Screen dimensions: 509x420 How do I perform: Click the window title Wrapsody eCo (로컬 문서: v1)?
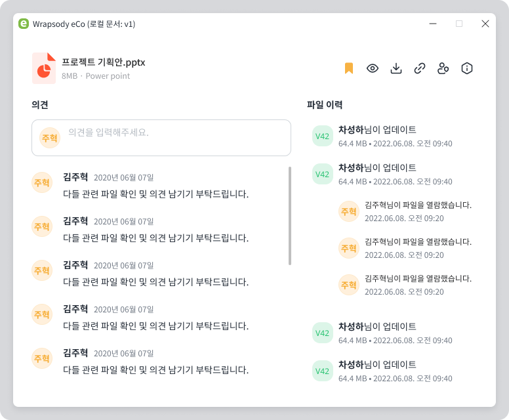pyautogui.click(x=84, y=24)
